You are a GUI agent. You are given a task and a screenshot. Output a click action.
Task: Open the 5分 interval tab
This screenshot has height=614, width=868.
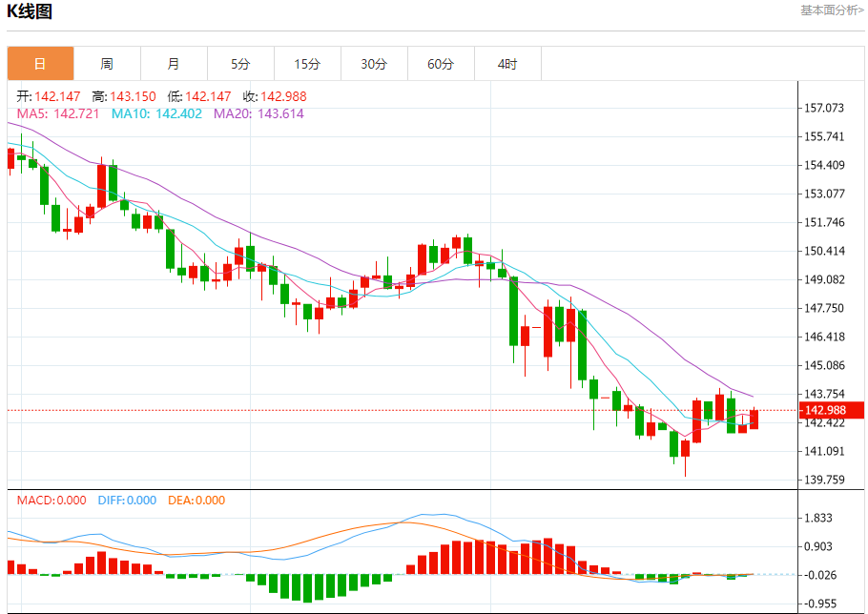pyautogui.click(x=240, y=64)
